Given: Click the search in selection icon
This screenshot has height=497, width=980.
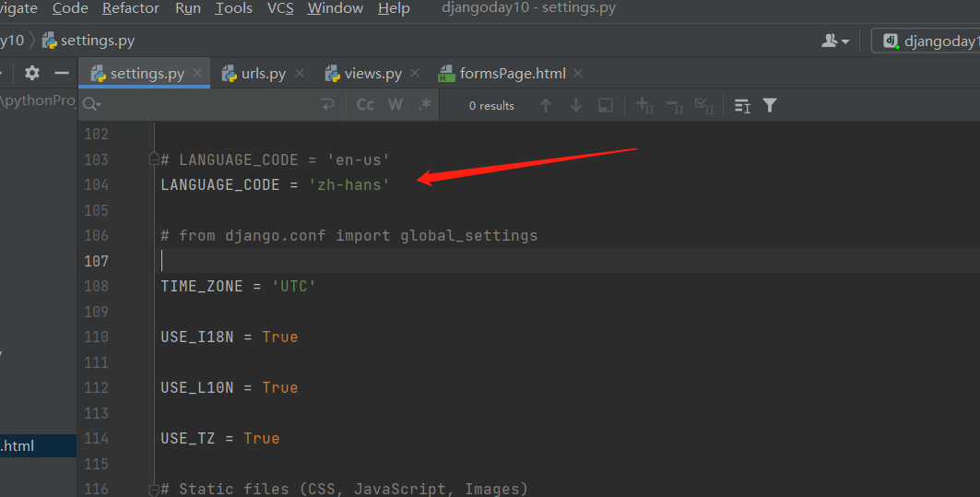Looking at the screenshot, I should tap(606, 105).
